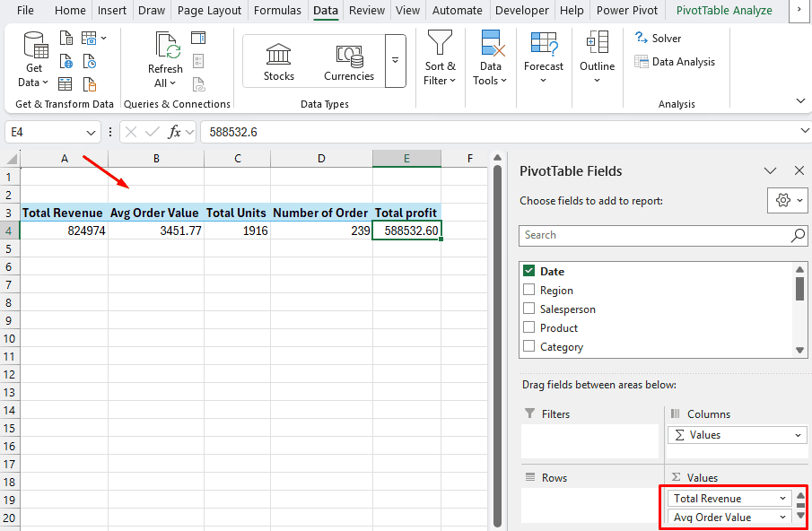Viewport: 812px width, 531px height.
Task: Click the field search magnifier icon
Action: 798,236
